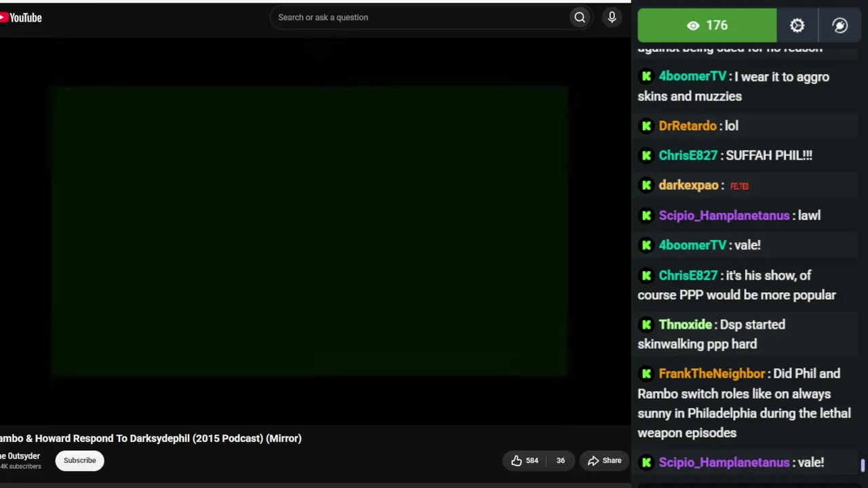
Task: Click username Thnoxide in chat
Action: coord(685,325)
